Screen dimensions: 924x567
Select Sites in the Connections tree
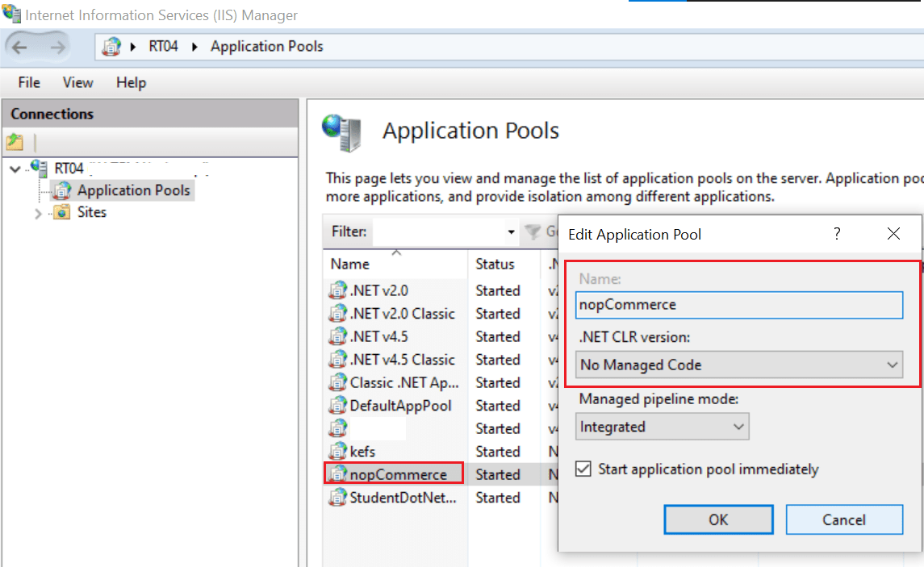(x=92, y=212)
